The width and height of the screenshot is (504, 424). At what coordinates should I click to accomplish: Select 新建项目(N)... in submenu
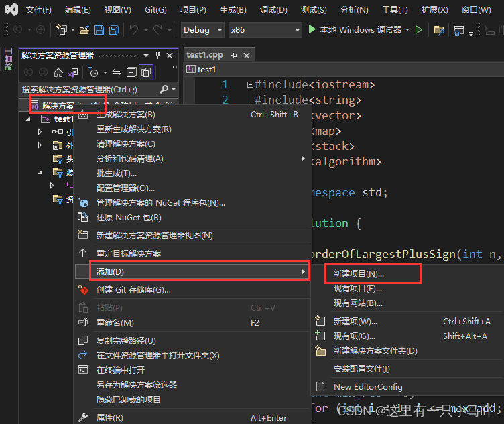click(x=406, y=274)
